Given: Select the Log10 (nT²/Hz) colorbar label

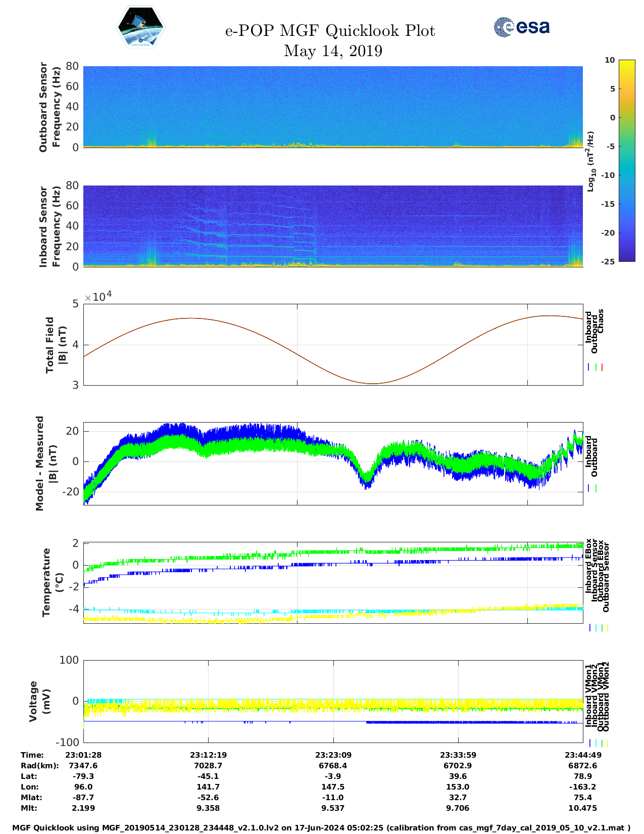Looking at the screenshot, I should tap(590, 161).
